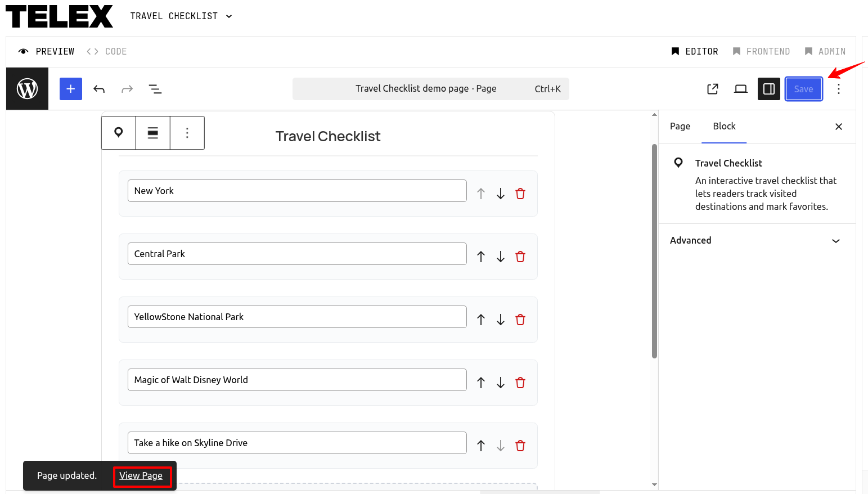The width and height of the screenshot is (868, 494).
Task: Move YellowStone National Park item up
Action: tap(481, 320)
